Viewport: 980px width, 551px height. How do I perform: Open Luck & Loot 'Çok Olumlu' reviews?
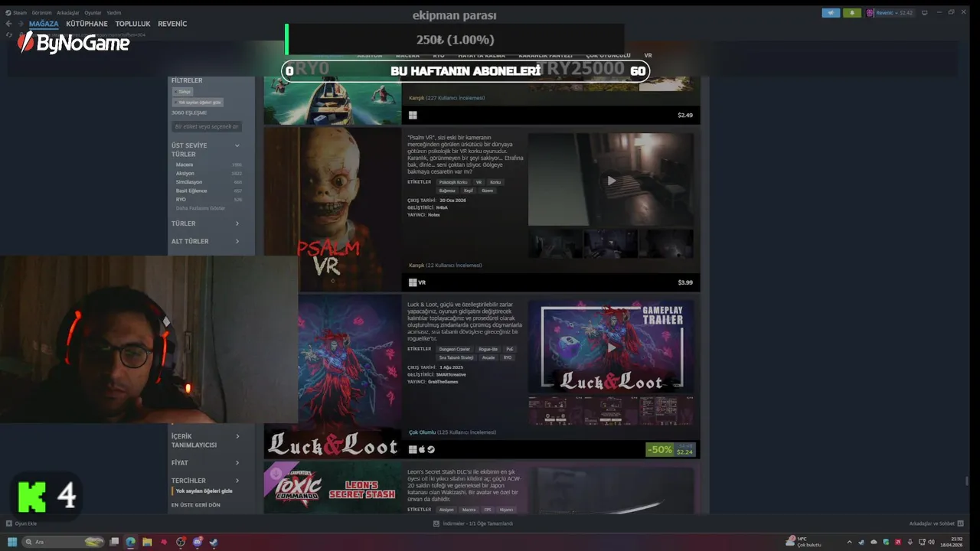(452, 432)
